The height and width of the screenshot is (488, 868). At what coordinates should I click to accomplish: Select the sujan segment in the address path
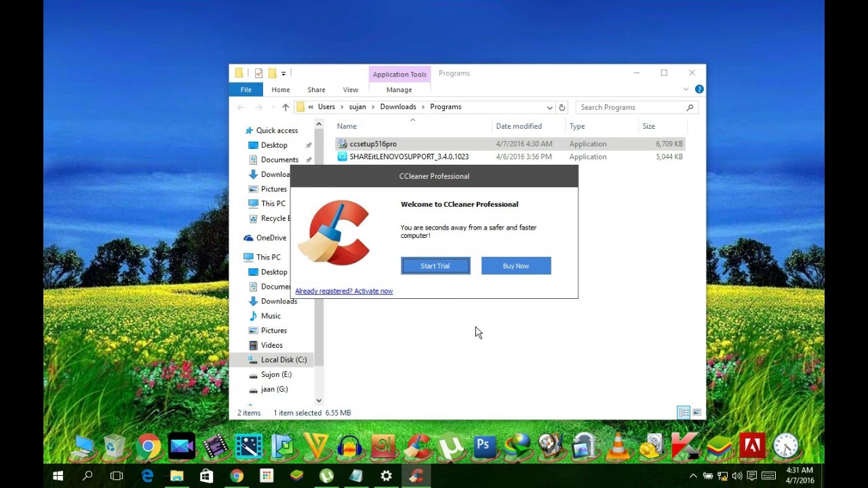point(357,107)
